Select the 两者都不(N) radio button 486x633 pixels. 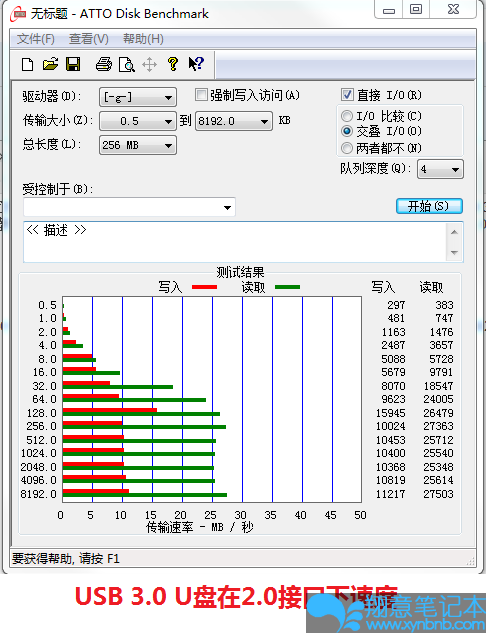(347, 148)
